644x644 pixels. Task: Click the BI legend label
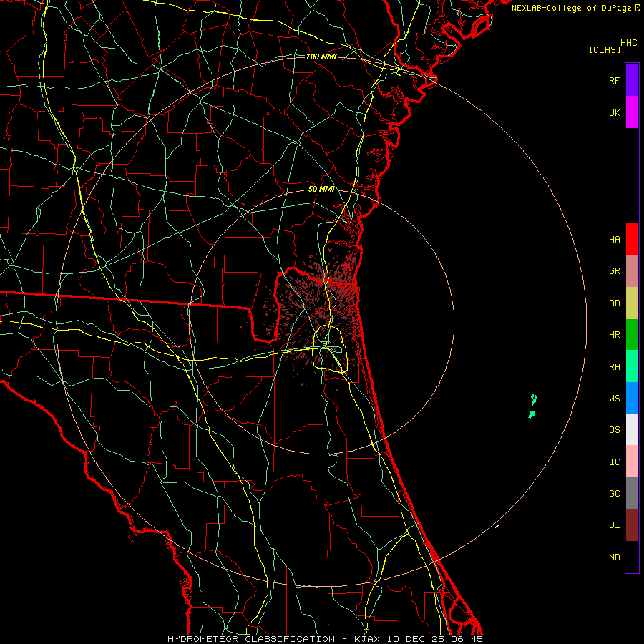pyautogui.click(x=614, y=525)
